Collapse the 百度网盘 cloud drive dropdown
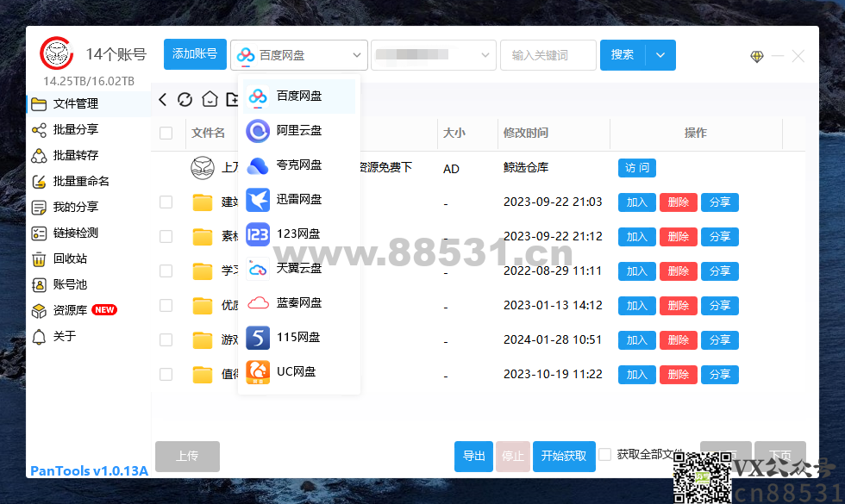This screenshot has width=845, height=504. [x=299, y=55]
